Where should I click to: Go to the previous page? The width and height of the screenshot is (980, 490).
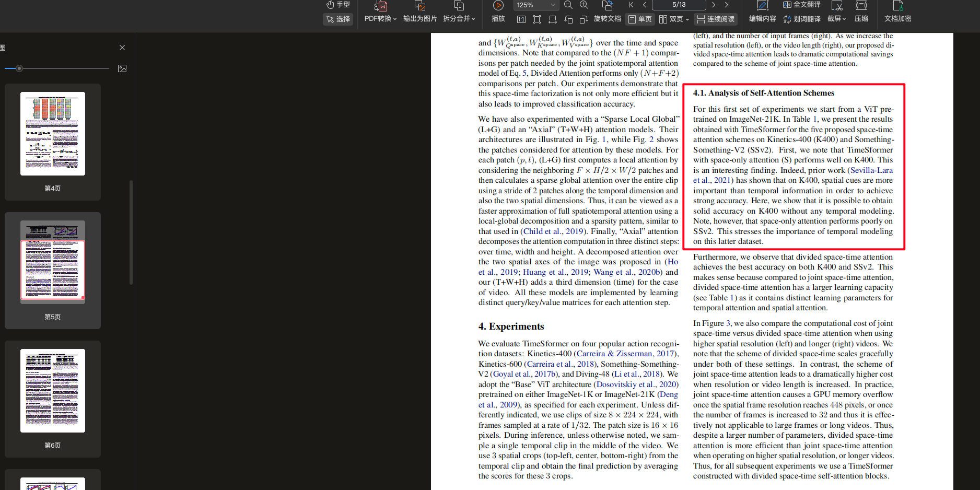click(x=645, y=5)
